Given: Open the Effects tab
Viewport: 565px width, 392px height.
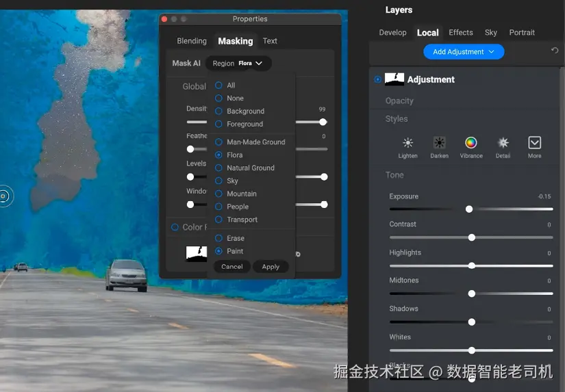Looking at the screenshot, I should [460, 32].
